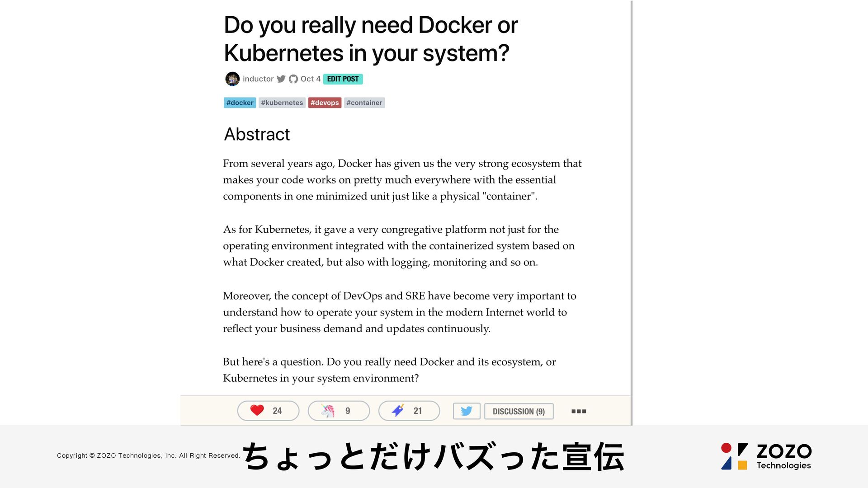Open the DISCUSSION (9) button
Screen dimensions: 868x488
519,411
